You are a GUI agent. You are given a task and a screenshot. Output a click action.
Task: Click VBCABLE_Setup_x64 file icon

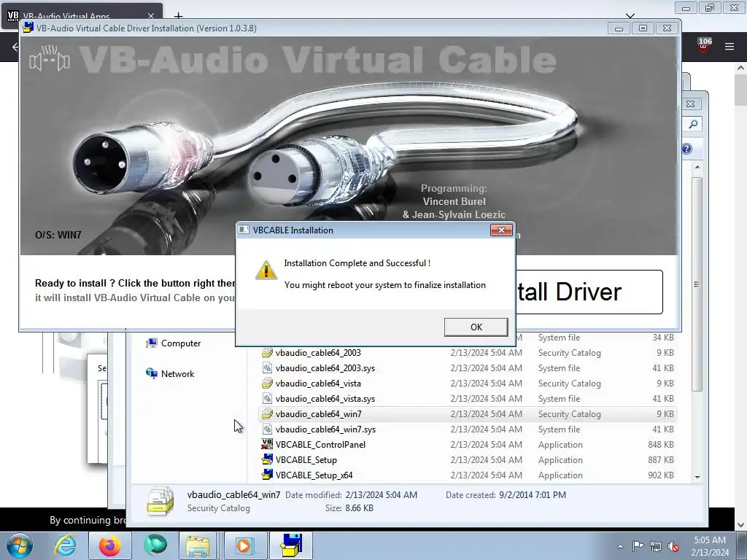[267, 475]
